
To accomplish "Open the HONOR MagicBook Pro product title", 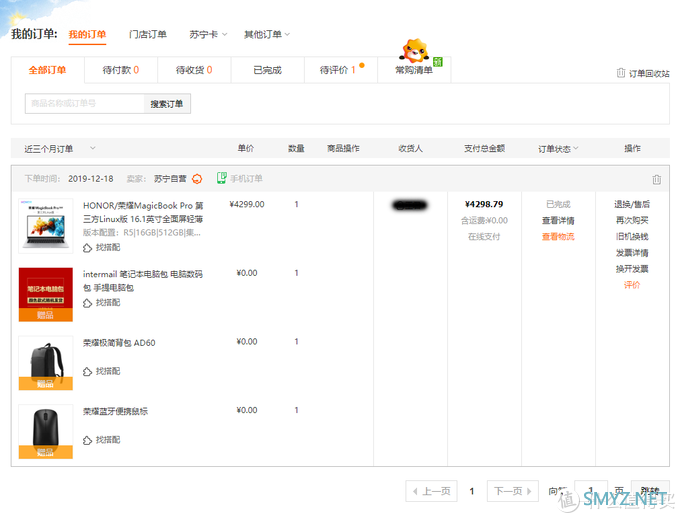I will pyautogui.click(x=143, y=212).
